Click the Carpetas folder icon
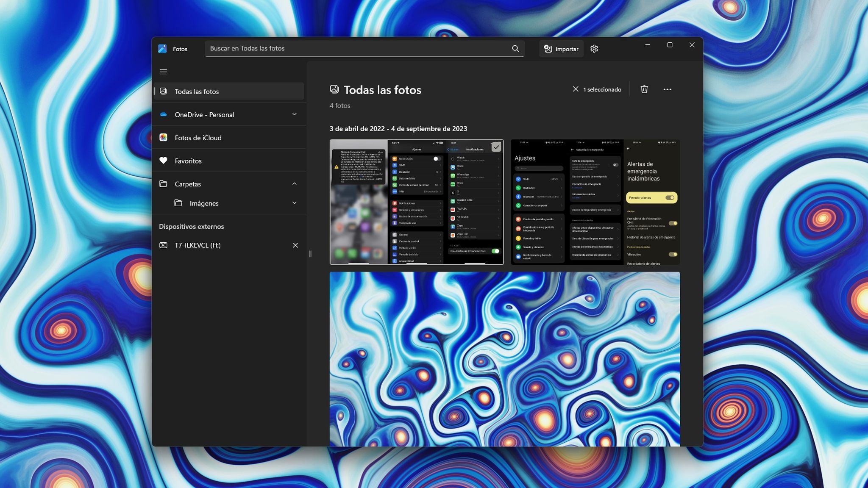 [164, 183]
